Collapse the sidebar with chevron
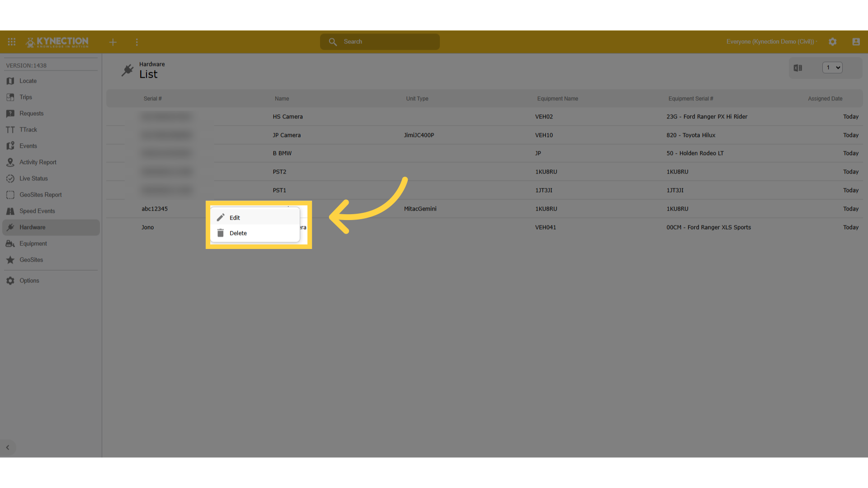 pyautogui.click(x=8, y=447)
